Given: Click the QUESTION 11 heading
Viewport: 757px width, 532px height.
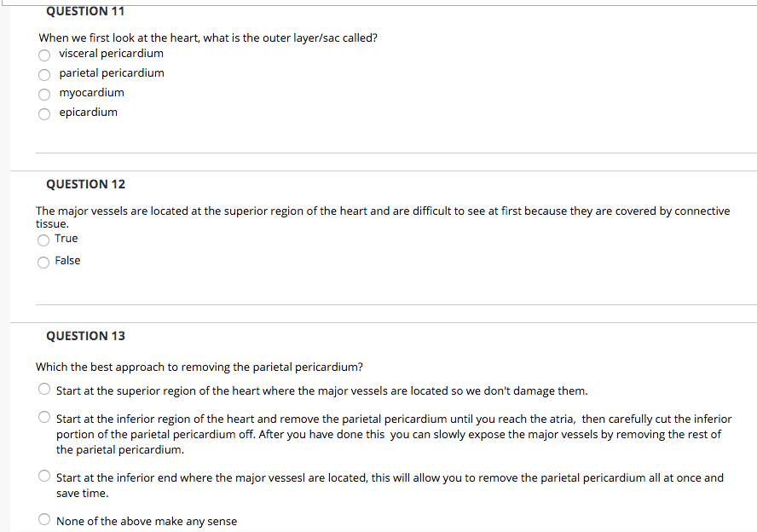Looking at the screenshot, I should coord(85,11).
